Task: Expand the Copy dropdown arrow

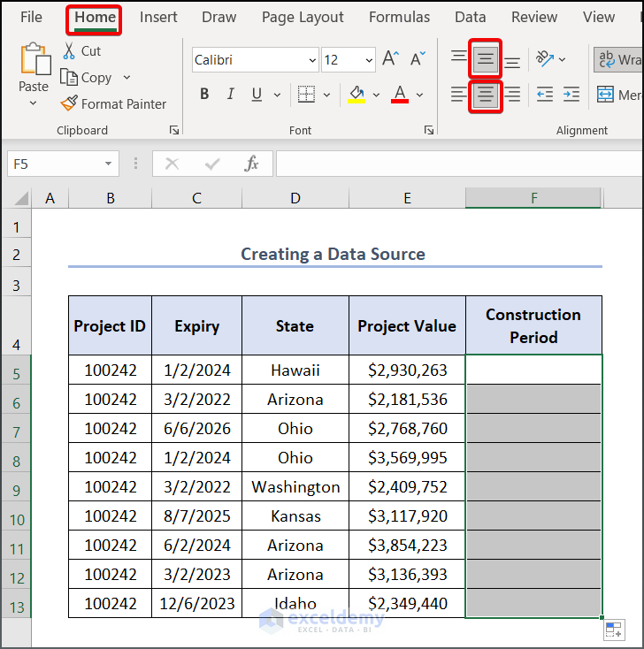Action: pos(126,78)
